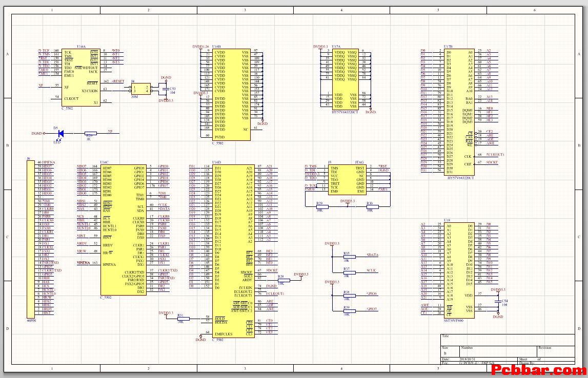
Task: Click the U16B designator label
Action: pos(216,47)
